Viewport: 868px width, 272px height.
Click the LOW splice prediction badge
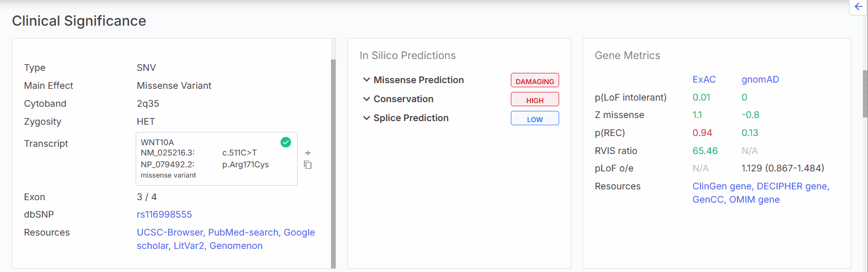[534, 119]
